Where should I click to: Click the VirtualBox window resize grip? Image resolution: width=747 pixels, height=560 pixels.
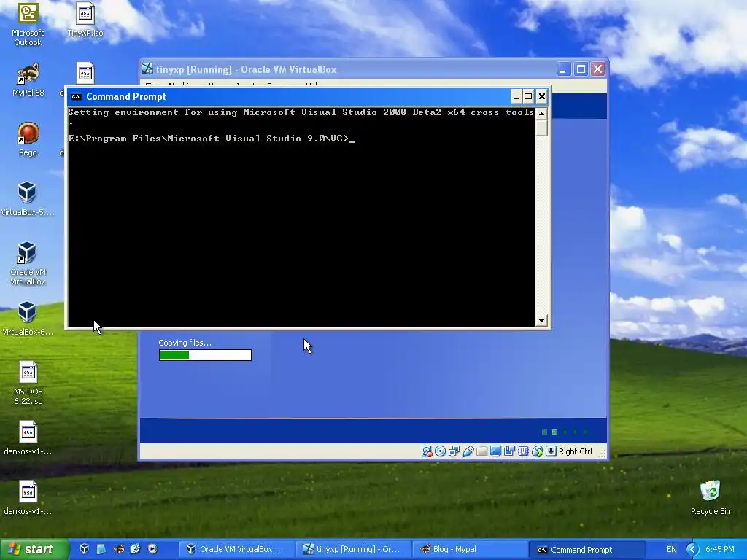tap(602, 453)
